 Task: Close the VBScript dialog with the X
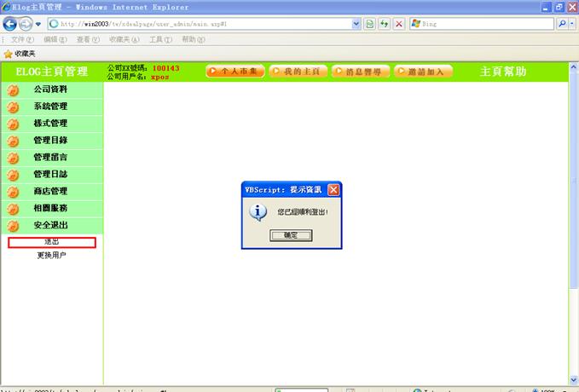tap(333, 189)
